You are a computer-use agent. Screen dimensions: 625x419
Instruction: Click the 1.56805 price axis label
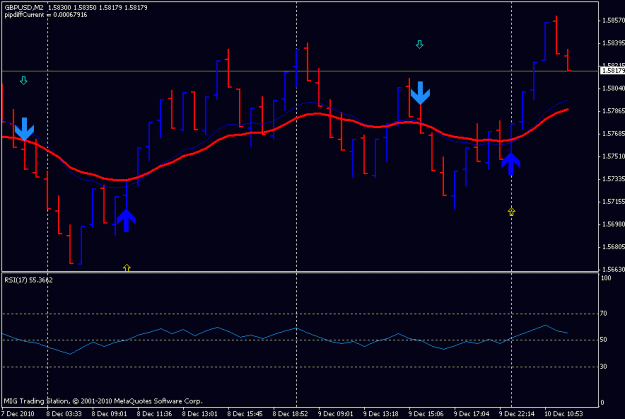[x=613, y=247]
